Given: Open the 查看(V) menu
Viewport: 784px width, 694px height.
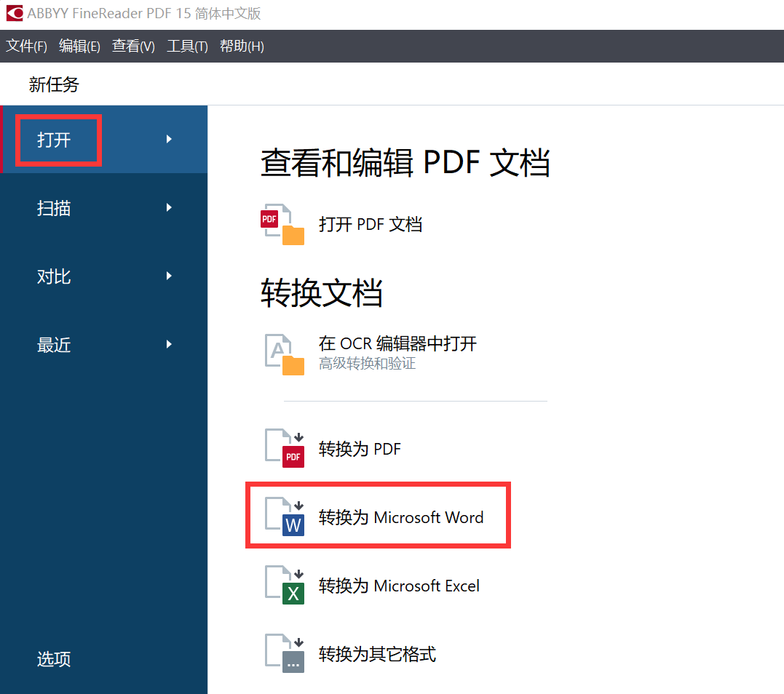Looking at the screenshot, I should click(133, 46).
